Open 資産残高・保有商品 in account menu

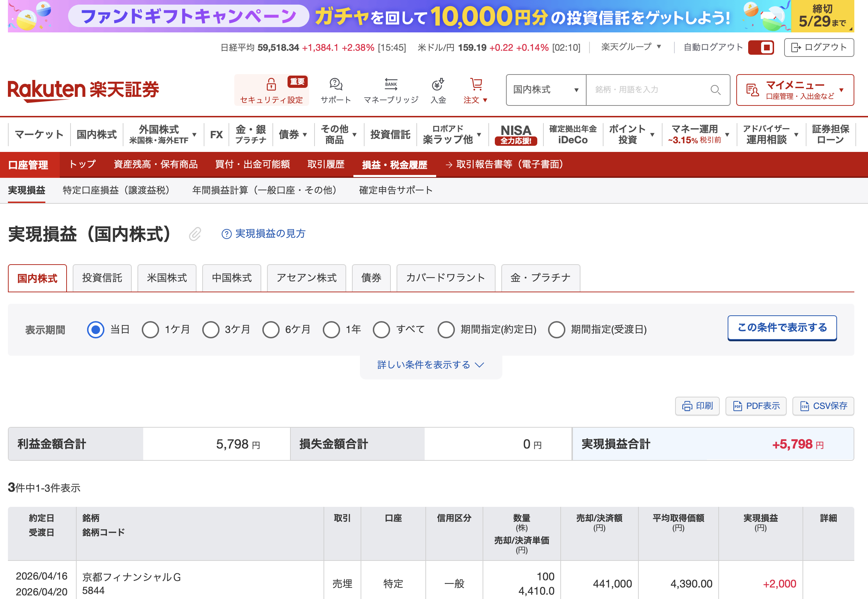[x=155, y=165]
